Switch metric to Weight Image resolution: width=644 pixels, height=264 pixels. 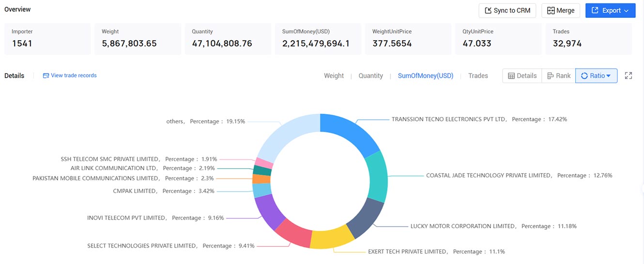(x=334, y=76)
